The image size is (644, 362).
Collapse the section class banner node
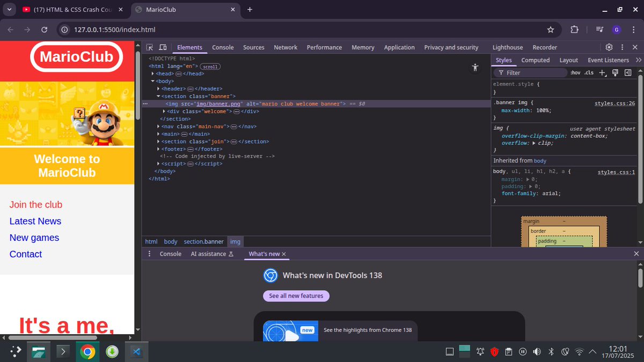tap(158, 96)
